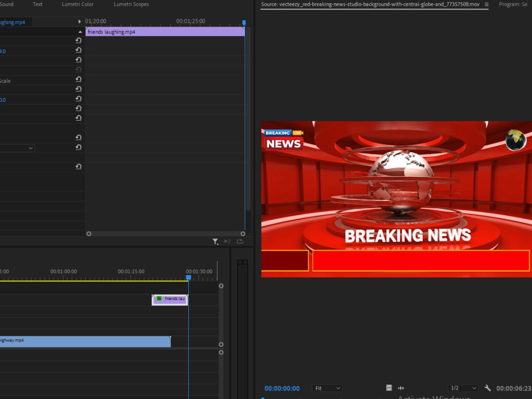Click the Effect Controls playhead marker
Viewport: 532px width, 399px height.
[244, 23]
